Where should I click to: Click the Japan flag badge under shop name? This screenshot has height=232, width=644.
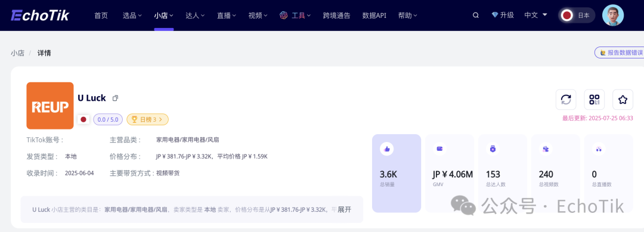(83, 119)
